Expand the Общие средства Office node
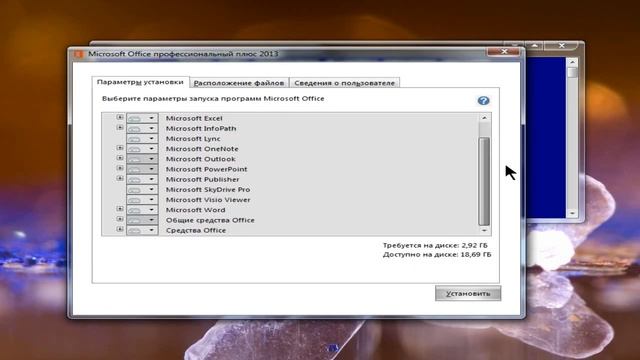This screenshot has height=360, width=640. click(x=120, y=219)
